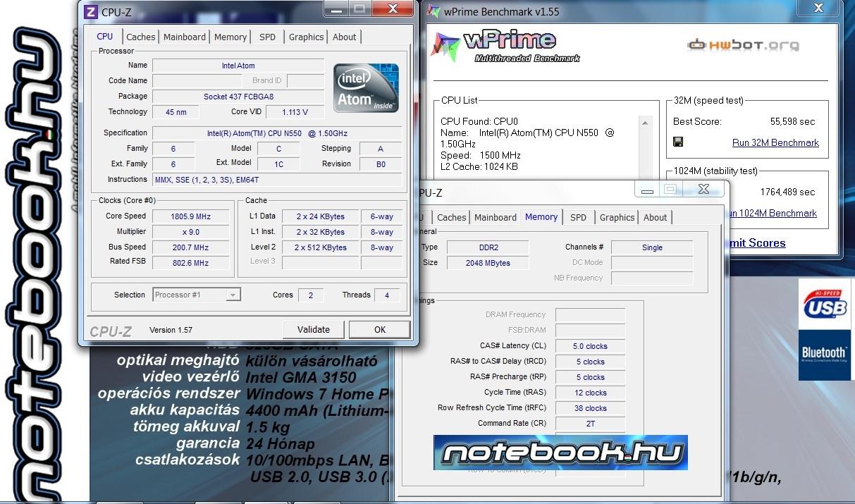Click the Name field showing Intel Atom

[238, 66]
